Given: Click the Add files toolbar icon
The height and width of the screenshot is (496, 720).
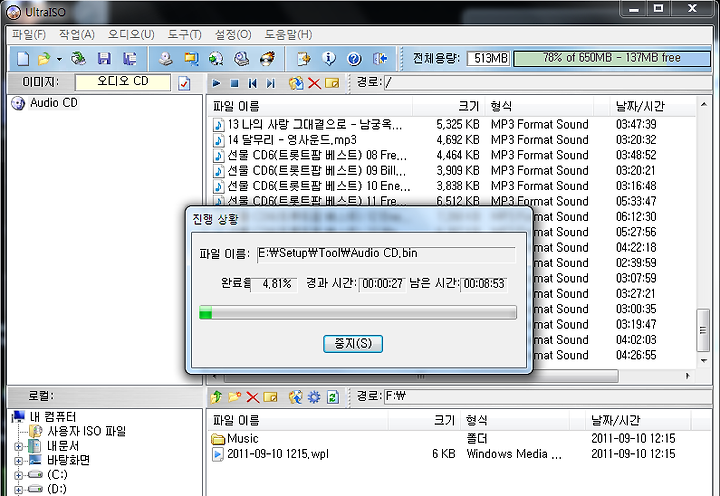Looking at the screenshot, I should click(x=304, y=59).
